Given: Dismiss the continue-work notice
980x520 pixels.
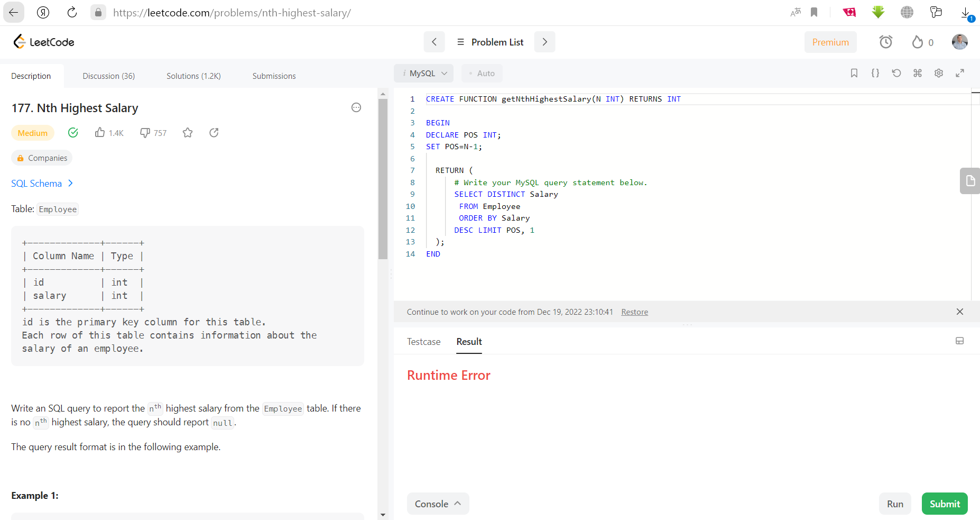Looking at the screenshot, I should coord(960,312).
